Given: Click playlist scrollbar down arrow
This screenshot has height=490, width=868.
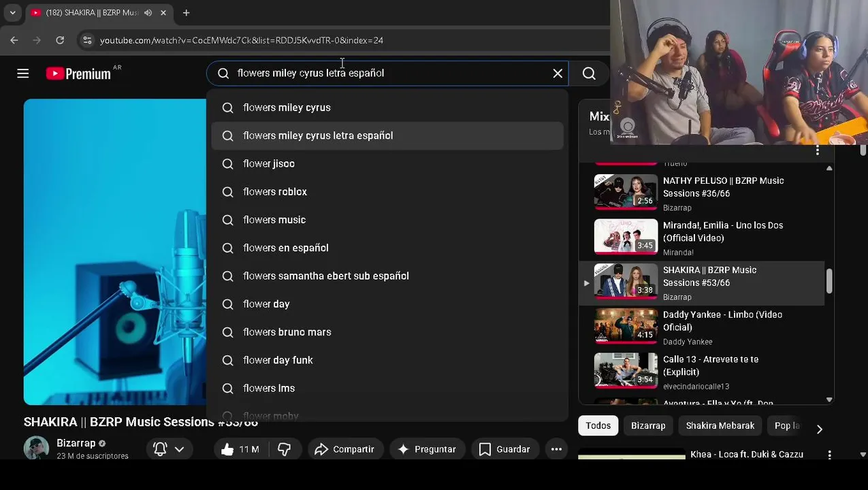Looking at the screenshot, I should [x=829, y=399].
